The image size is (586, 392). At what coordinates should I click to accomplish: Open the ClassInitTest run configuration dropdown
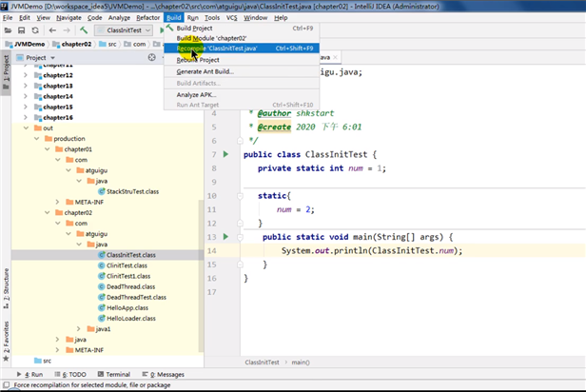click(124, 30)
